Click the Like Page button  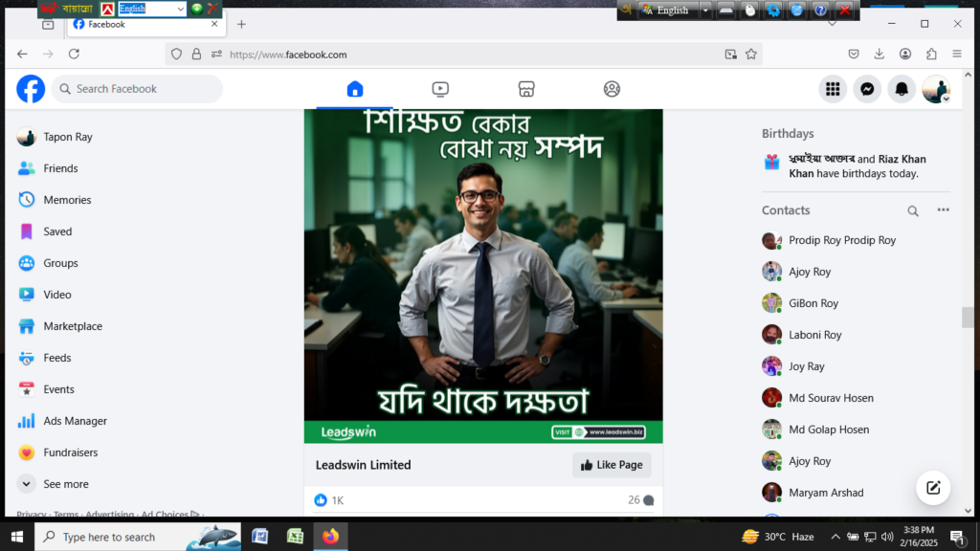pyautogui.click(x=611, y=465)
